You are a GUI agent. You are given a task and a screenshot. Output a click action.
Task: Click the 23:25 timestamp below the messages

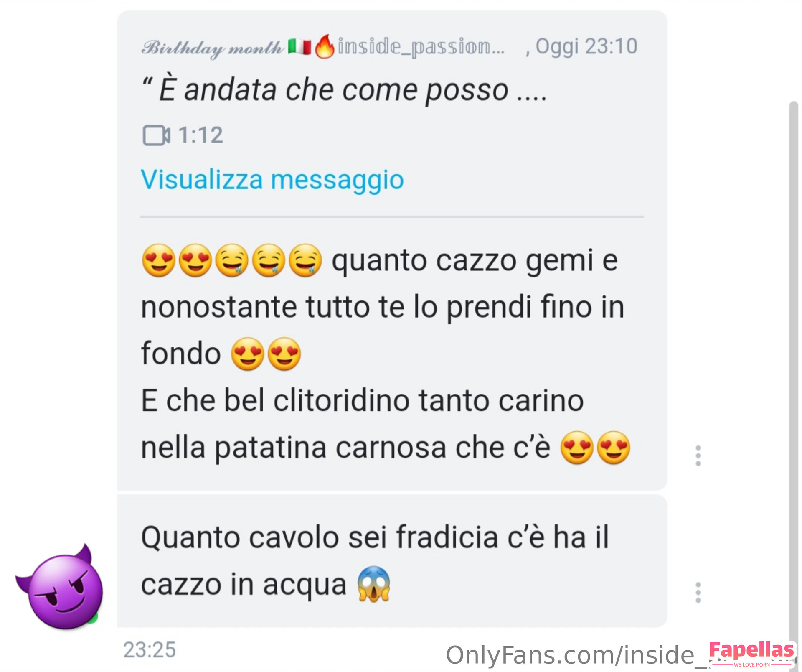(150, 650)
